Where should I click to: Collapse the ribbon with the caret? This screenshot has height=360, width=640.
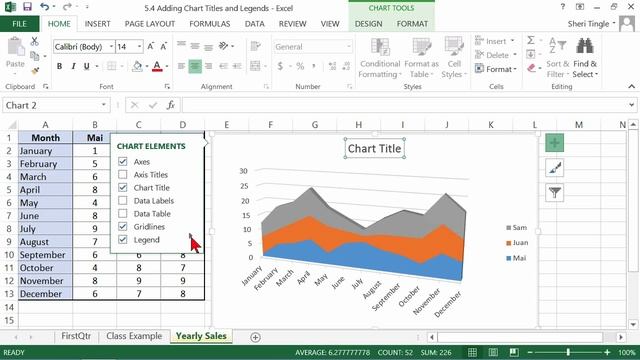click(x=631, y=86)
